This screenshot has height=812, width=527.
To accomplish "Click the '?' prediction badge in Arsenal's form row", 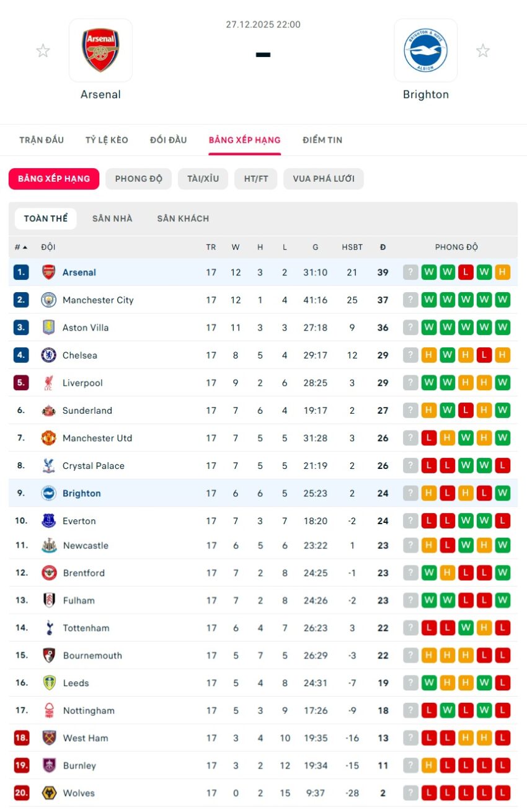I will click(x=410, y=272).
